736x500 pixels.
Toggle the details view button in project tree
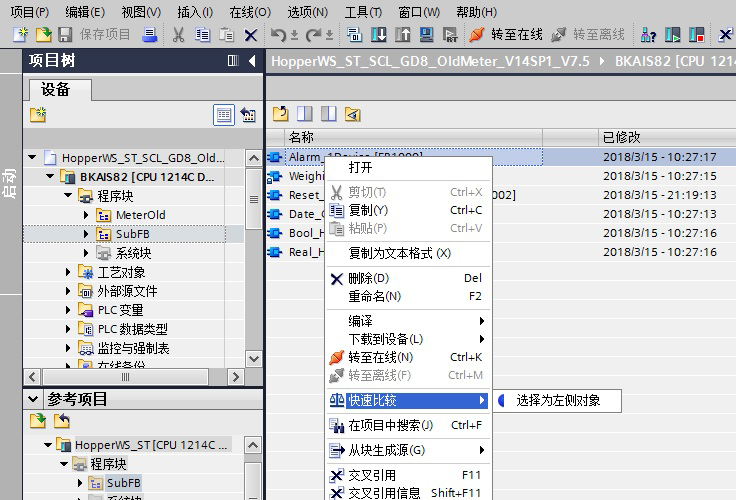(224, 115)
